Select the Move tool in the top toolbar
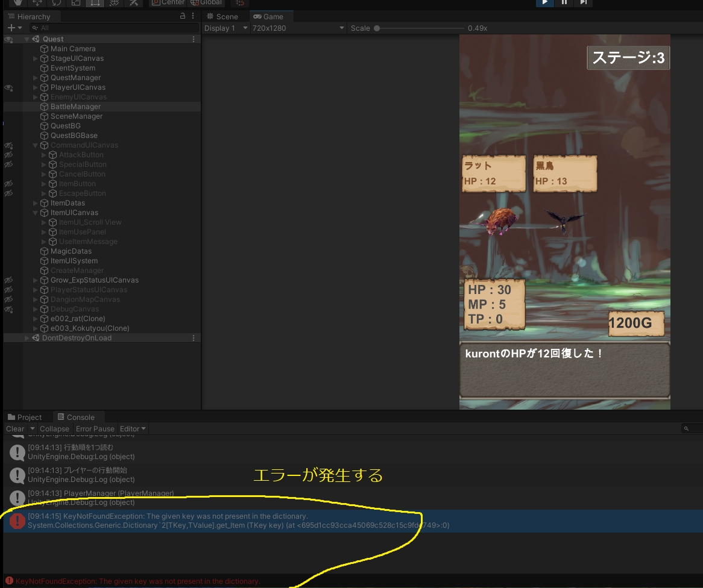Image resolution: width=703 pixels, height=588 pixels. tap(37, 2)
